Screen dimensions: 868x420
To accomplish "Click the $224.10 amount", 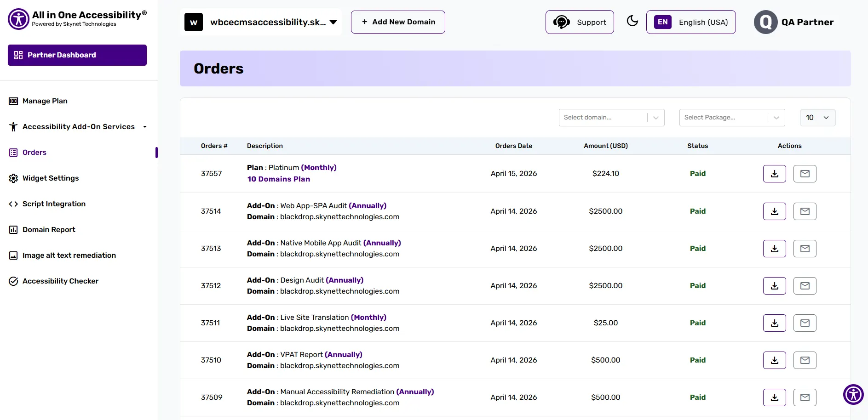I will pos(606,174).
